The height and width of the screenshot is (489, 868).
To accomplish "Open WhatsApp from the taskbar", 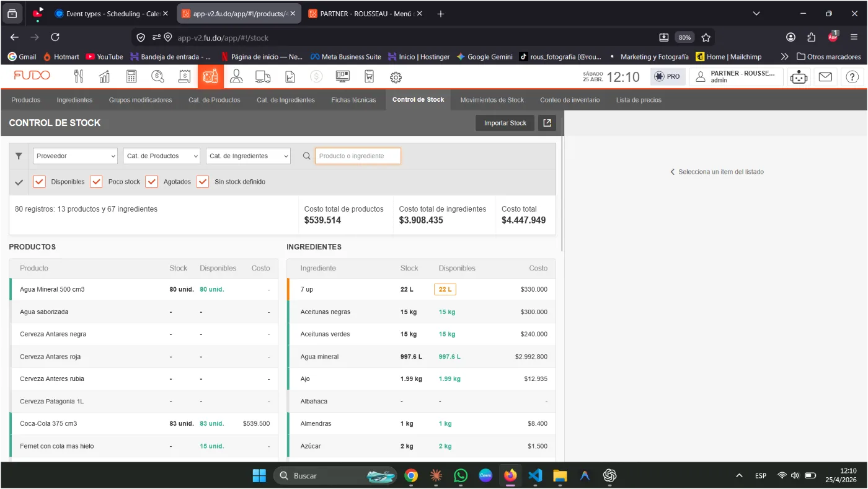I will pyautogui.click(x=461, y=475).
